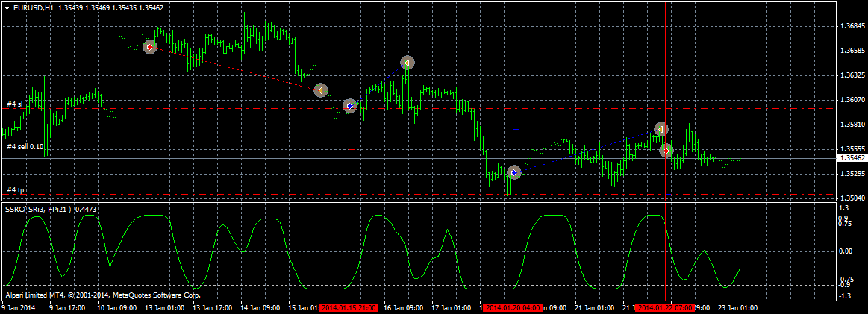
Task: Select the red sell arrow on 13 Jan
Action: click(x=150, y=47)
